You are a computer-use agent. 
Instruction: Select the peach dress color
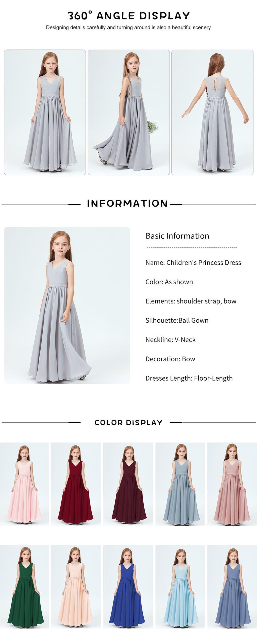pyautogui.click(x=76, y=587)
